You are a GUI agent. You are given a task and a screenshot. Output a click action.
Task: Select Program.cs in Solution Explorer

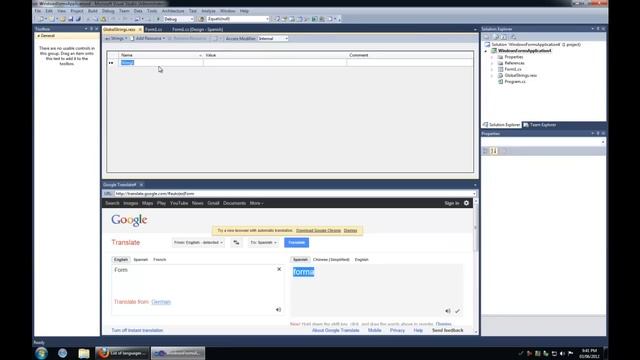point(515,82)
